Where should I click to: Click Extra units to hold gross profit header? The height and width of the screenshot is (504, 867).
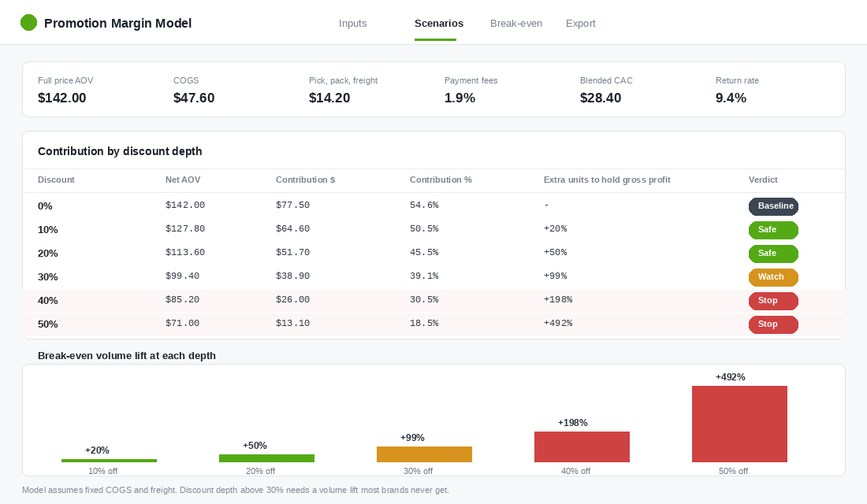[x=607, y=180]
